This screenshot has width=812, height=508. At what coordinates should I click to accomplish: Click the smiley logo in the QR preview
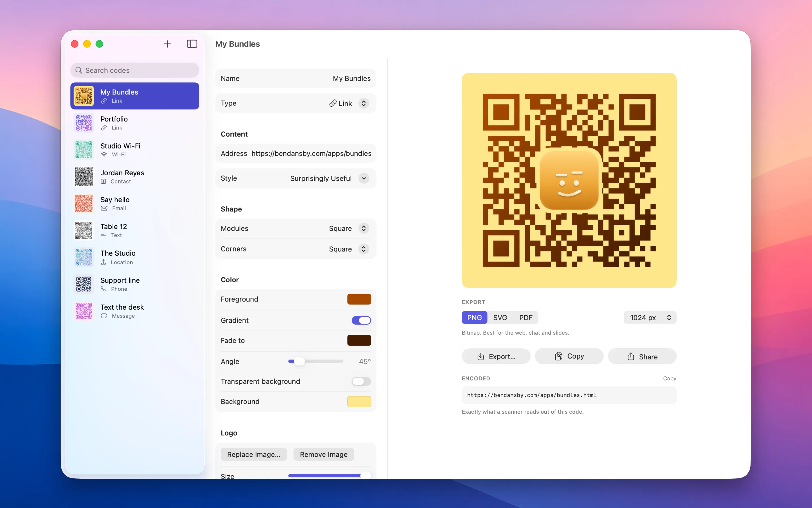569,180
